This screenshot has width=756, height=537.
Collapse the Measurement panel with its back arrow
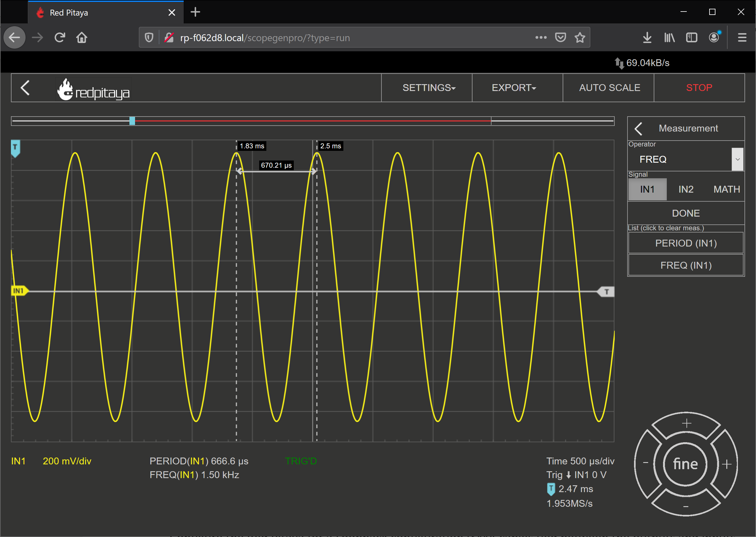[638, 129]
